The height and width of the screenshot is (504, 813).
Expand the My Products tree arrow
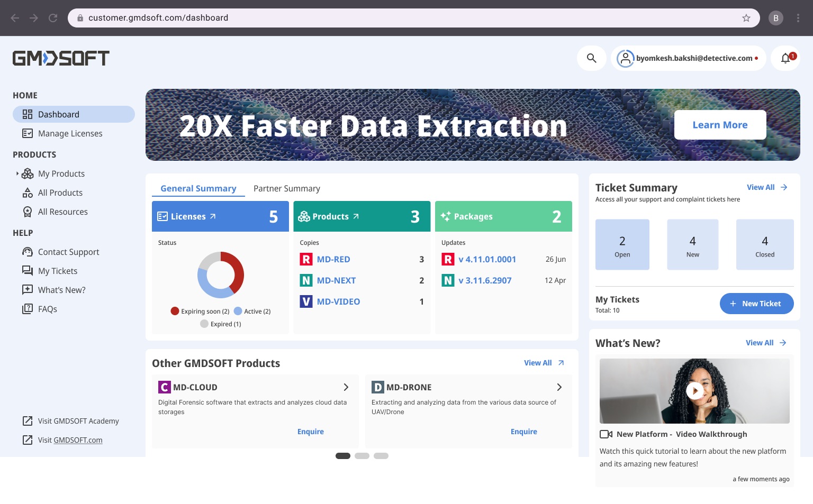(17, 173)
